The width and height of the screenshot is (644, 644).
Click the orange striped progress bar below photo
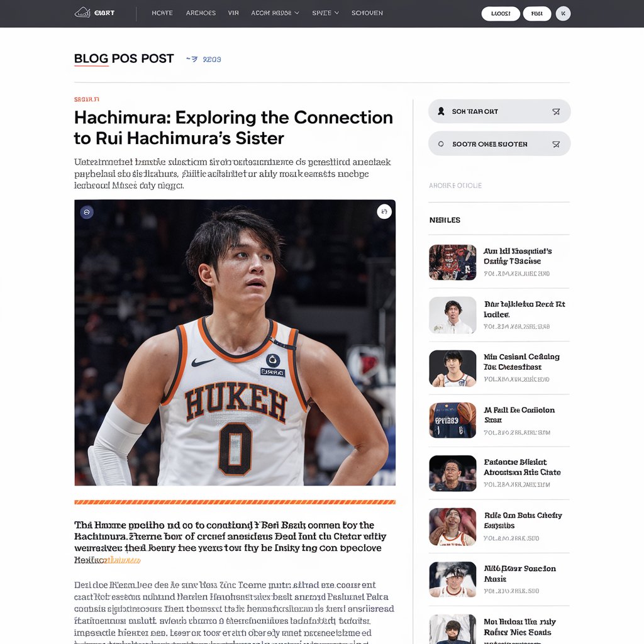point(235,502)
